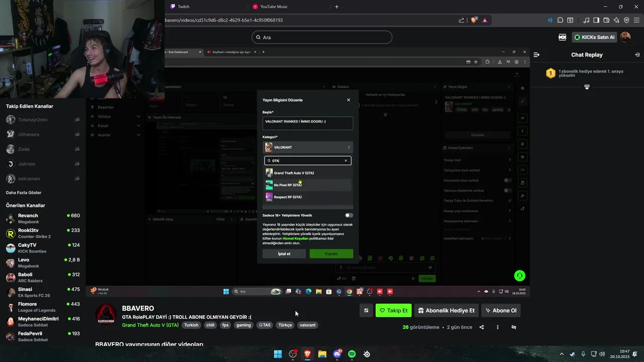Close the Yayın Bilgisini Düzenle dialog
This screenshot has height=362, width=644.
point(348,100)
